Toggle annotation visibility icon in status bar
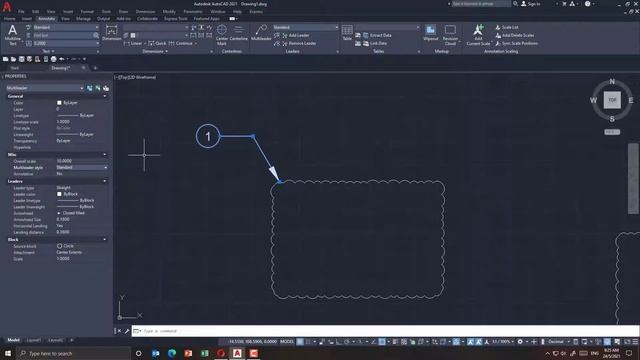The width and height of the screenshot is (640, 360). pos(471,342)
